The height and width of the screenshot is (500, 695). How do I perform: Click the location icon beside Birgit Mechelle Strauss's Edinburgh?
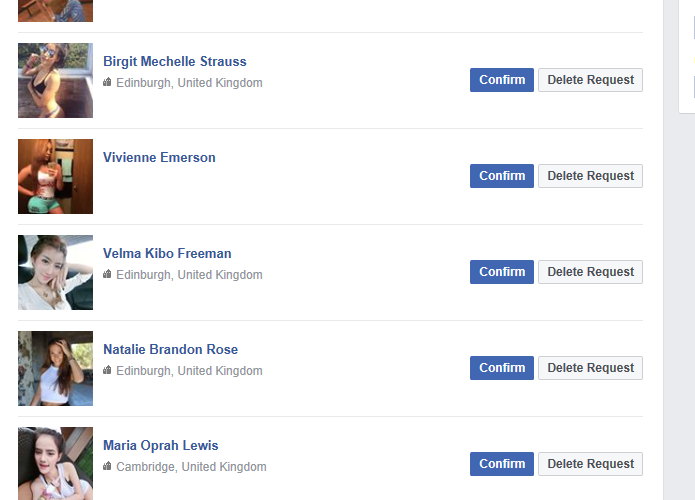click(107, 83)
